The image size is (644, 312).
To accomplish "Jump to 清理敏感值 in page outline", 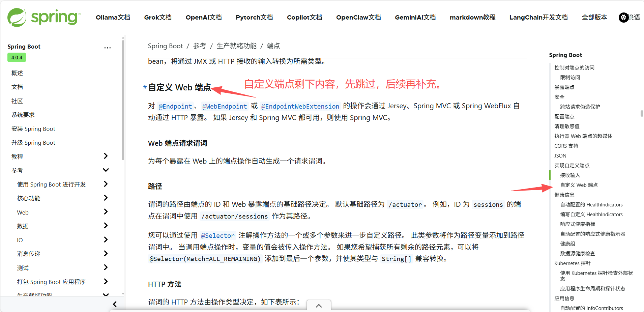I will pyautogui.click(x=567, y=126).
